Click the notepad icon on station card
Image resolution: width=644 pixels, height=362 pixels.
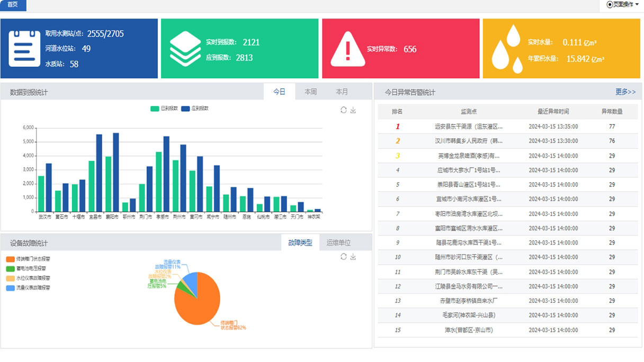point(24,49)
